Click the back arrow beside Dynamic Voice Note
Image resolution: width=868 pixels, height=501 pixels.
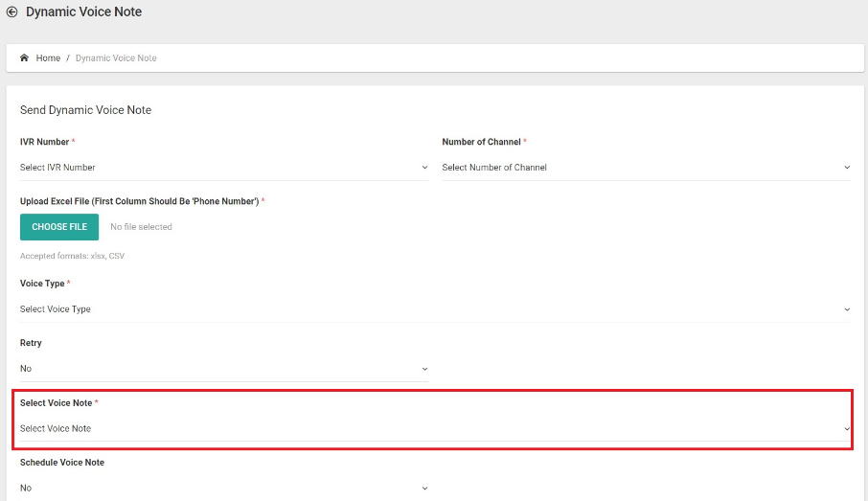point(11,11)
